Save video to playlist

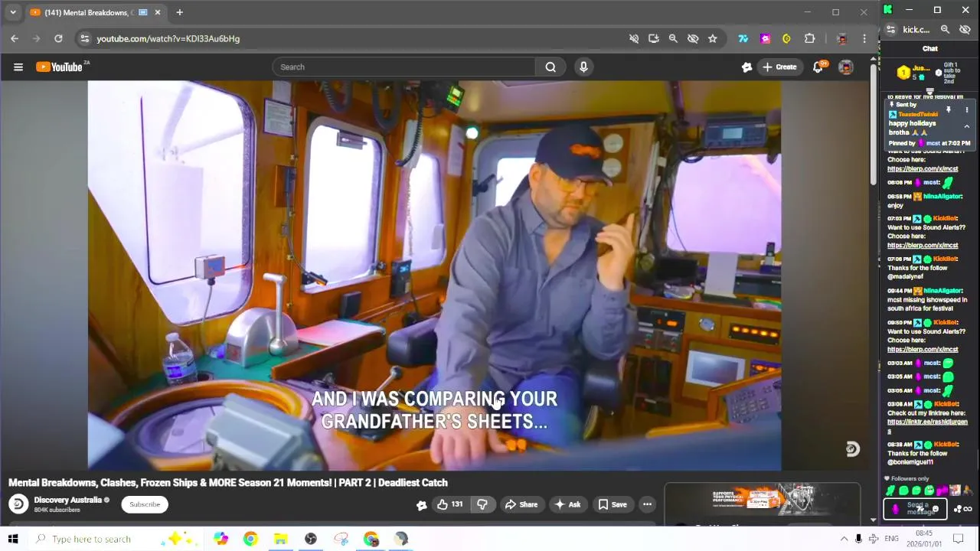click(x=612, y=504)
